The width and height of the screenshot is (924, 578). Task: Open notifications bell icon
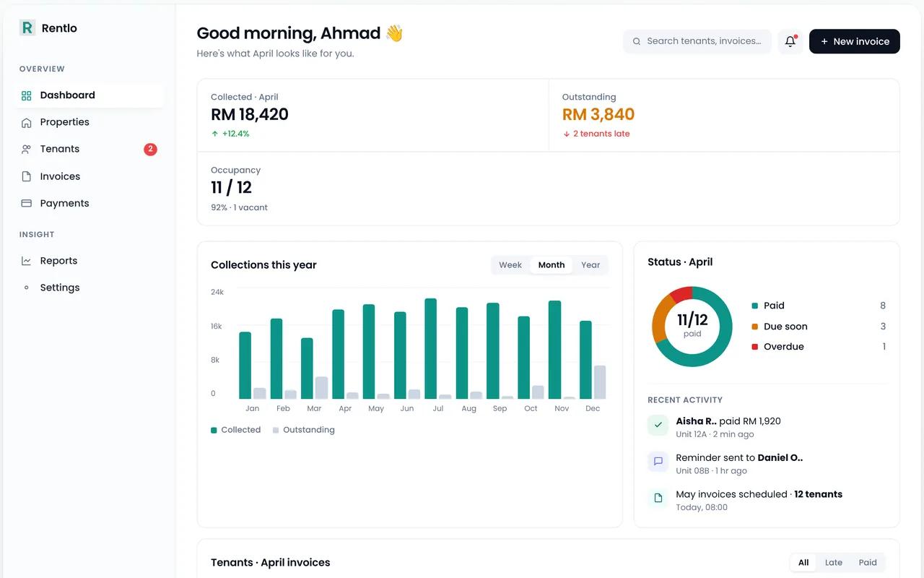tap(790, 41)
